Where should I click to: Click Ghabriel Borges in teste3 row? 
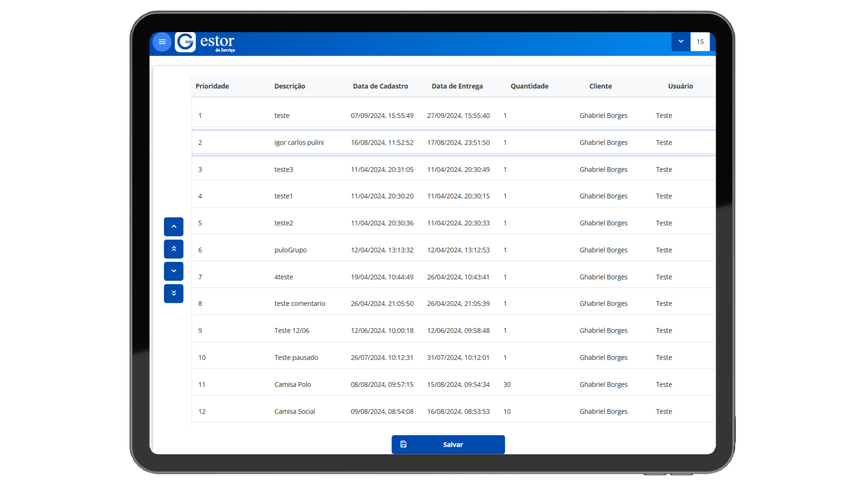click(604, 169)
